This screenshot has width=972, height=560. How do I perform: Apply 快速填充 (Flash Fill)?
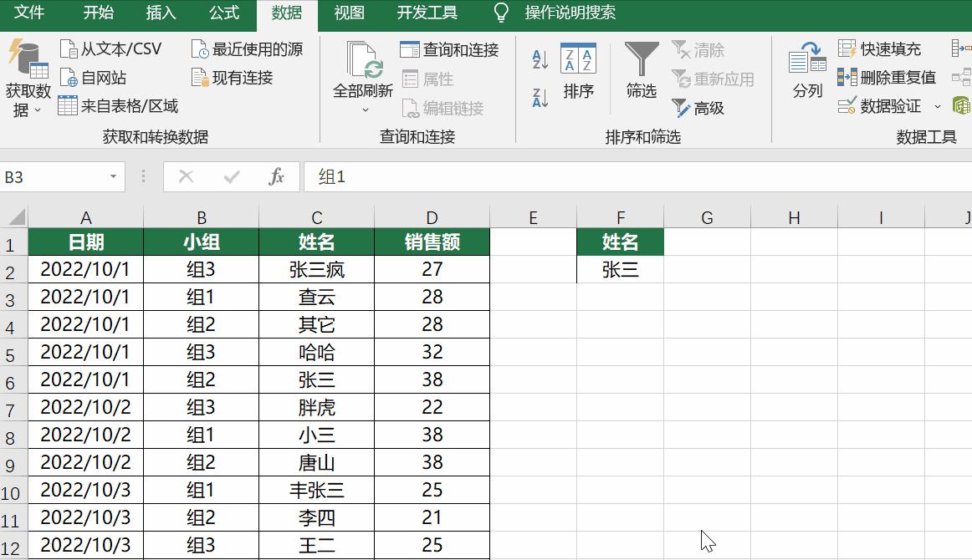pyautogui.click(x=880, y=48)
